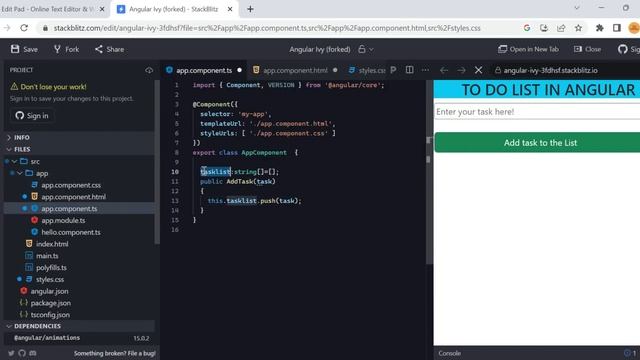Click the split editor icon

[x=409, y=70]
